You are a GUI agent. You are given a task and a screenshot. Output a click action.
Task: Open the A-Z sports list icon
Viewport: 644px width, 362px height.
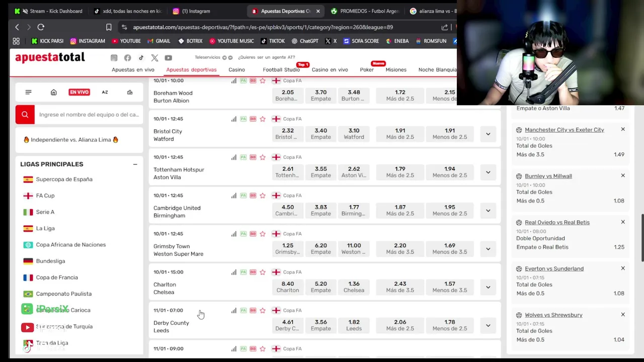[105, 92]
